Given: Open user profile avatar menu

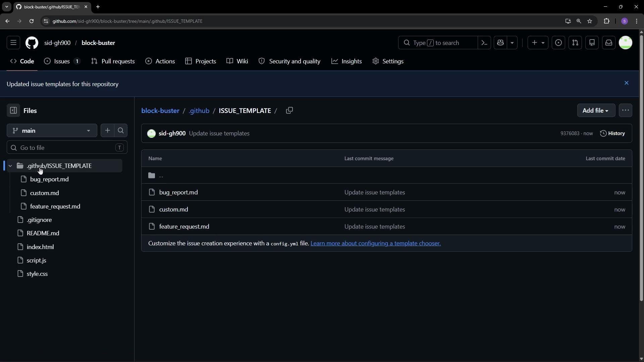Looking at the screenshot, I should tap(626, 43).
